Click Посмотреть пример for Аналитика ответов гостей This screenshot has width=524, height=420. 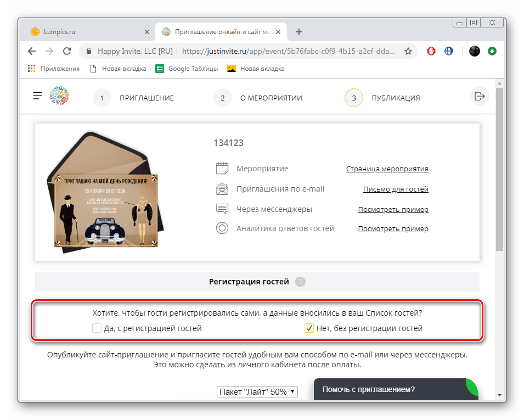[393, 229]
